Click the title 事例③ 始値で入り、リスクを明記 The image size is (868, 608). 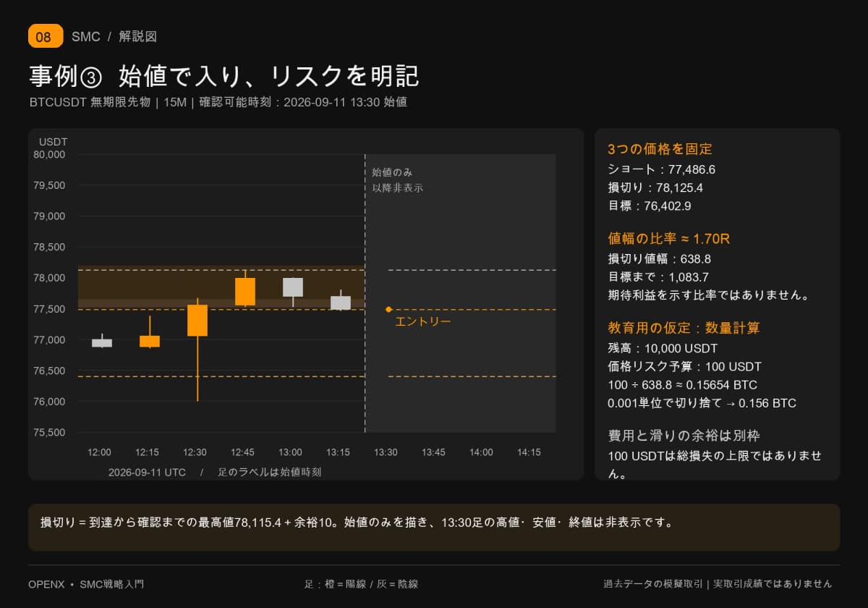point(224,76)
